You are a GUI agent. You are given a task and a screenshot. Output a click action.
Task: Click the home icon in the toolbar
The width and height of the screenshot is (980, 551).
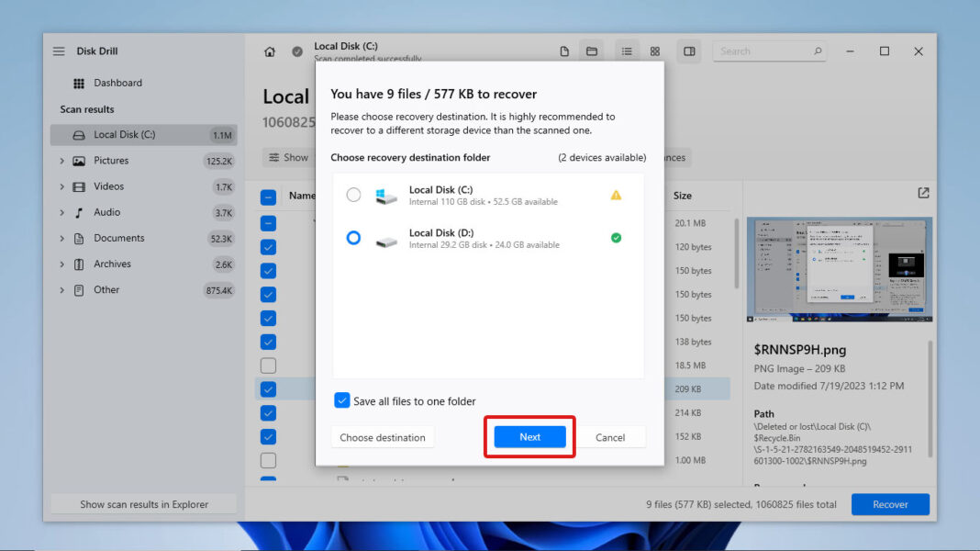(x=270, y=51)
